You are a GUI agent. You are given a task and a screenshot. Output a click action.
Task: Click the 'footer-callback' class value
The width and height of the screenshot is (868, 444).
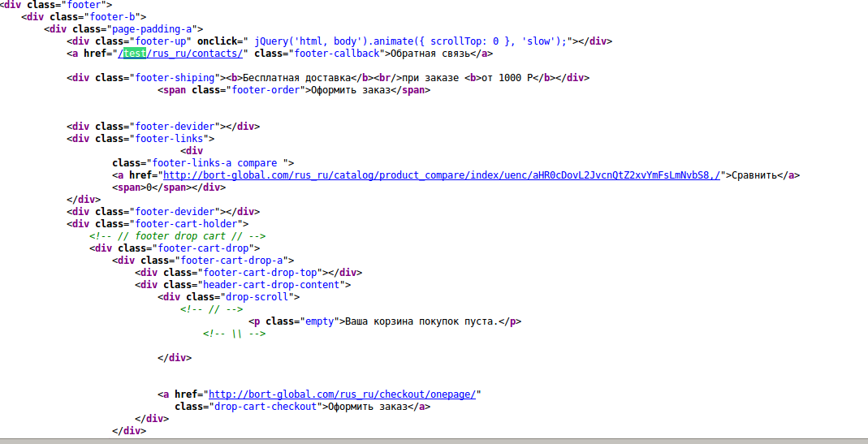[x=337, y=54]
